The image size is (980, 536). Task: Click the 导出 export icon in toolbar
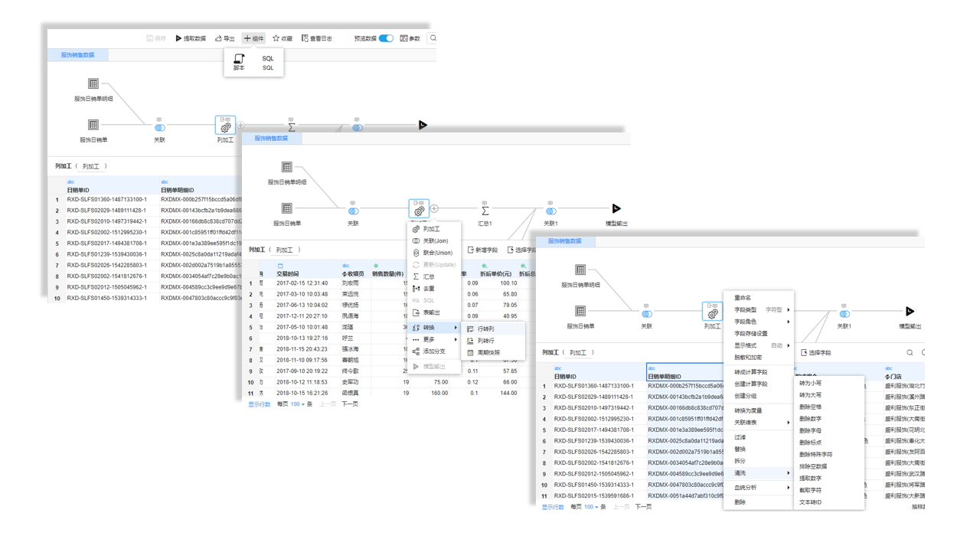pos(219,38)
